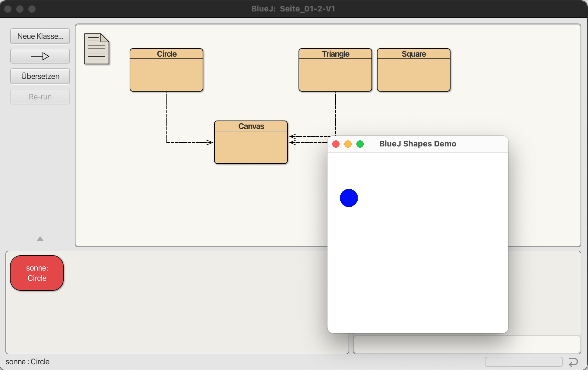Select the inheritance arrow tool
588x370 pixels.
pos(40,56)
